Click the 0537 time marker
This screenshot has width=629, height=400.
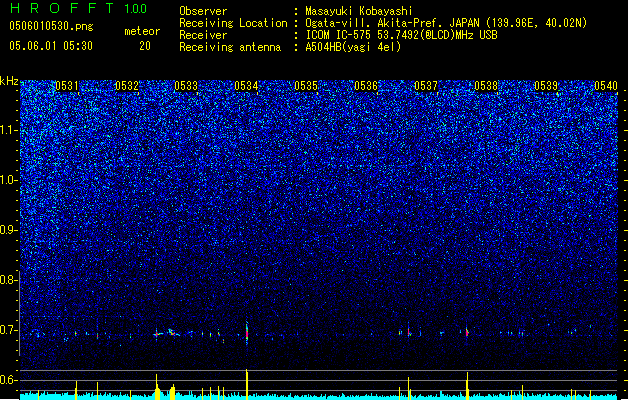pos(426,86)
